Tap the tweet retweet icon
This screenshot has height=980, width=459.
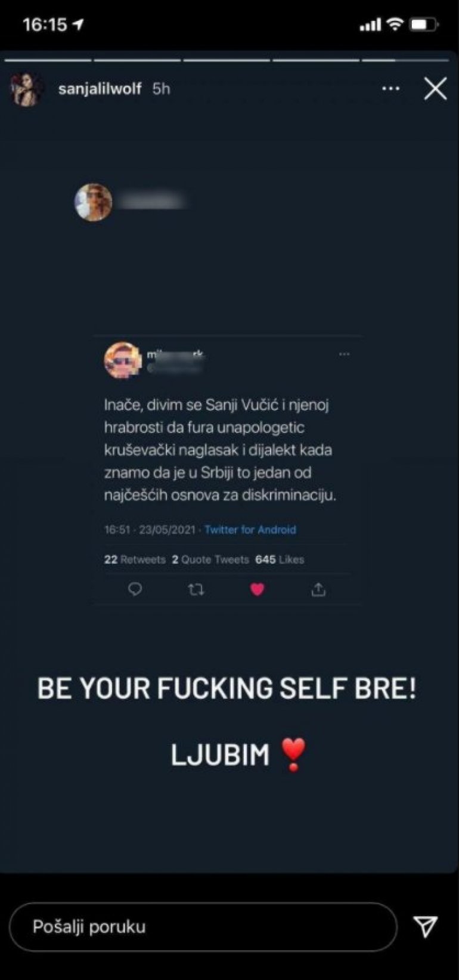click(196, 590)
